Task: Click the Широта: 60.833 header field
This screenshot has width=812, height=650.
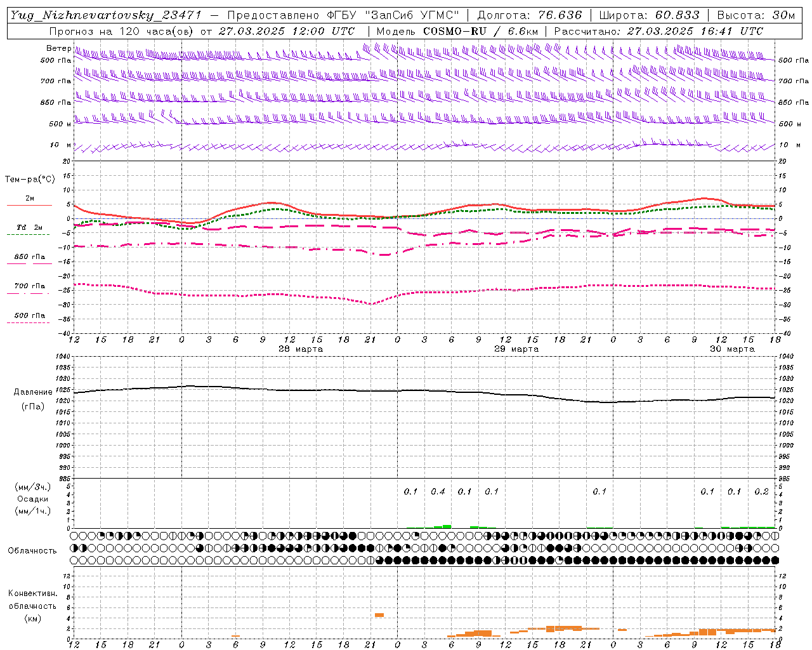Action: tap(650, 15)
